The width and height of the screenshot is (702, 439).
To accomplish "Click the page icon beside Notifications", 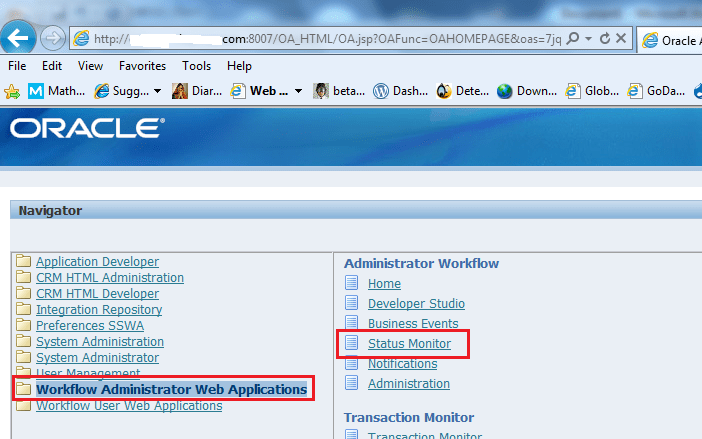I will click(351, 363).
